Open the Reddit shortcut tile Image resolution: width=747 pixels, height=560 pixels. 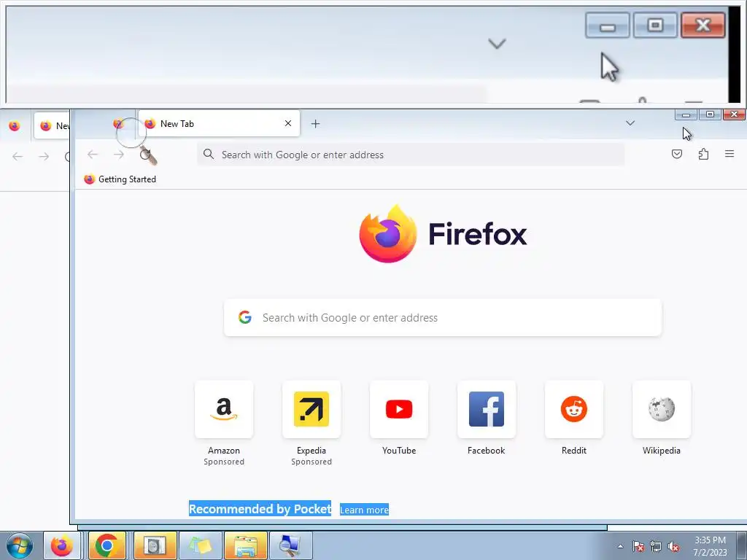(x=574, y=409)
